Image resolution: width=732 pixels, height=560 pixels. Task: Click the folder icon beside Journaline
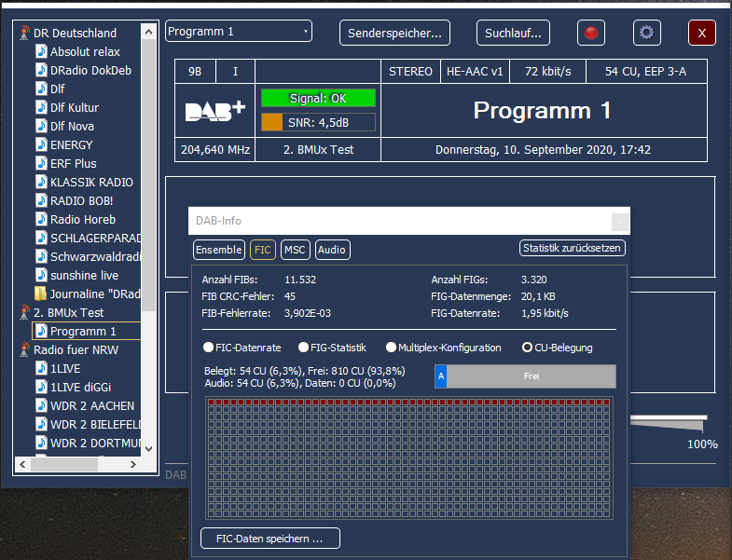point(41,294)
